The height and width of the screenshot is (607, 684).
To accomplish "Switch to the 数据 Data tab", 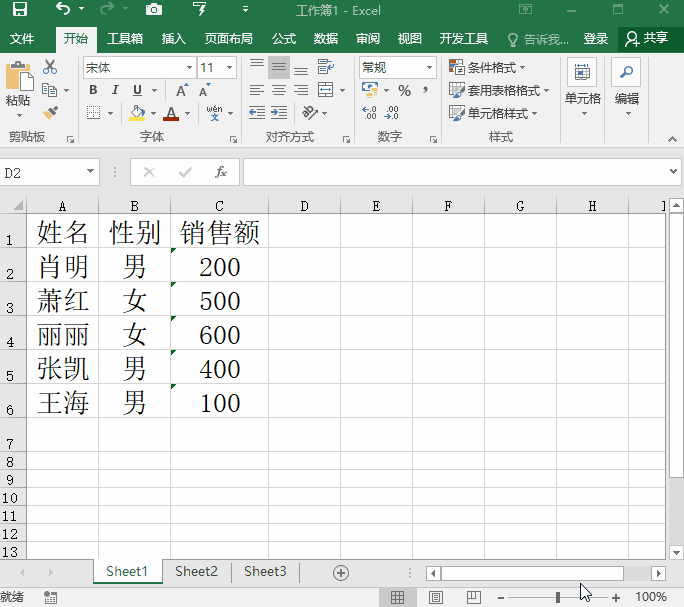I will (x=325, y=39).
